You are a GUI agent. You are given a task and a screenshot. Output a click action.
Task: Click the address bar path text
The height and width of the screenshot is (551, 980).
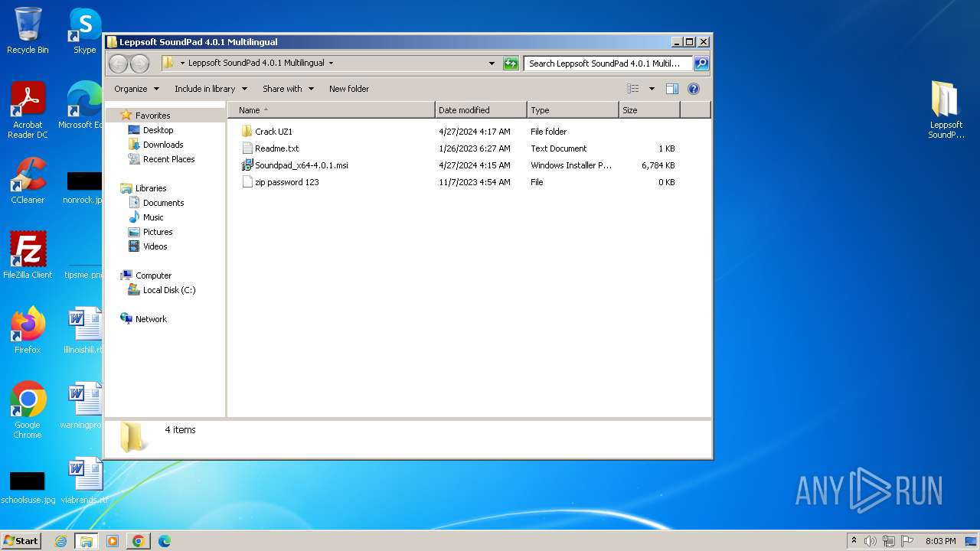tap(256, 64)
